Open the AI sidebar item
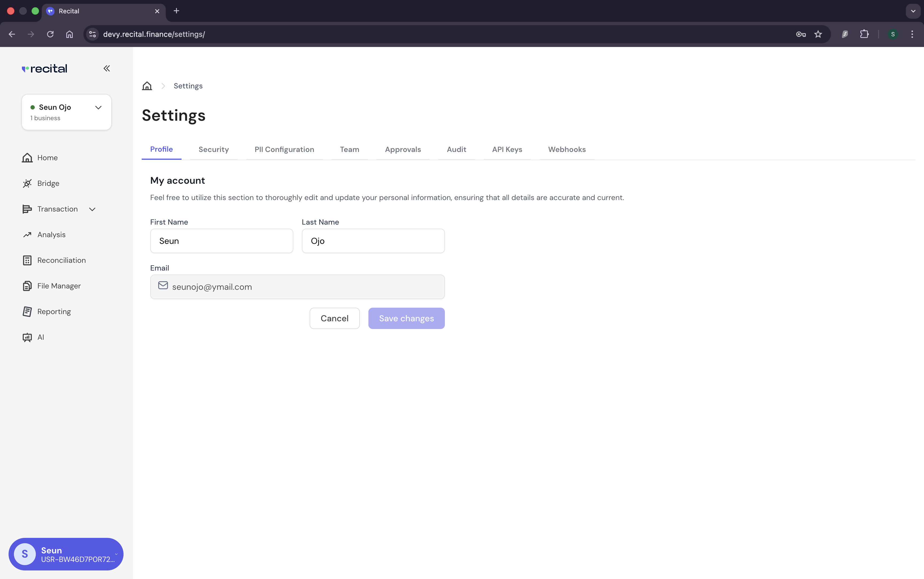The height and width of the screenshot is (579, 924). click(40, 337)
